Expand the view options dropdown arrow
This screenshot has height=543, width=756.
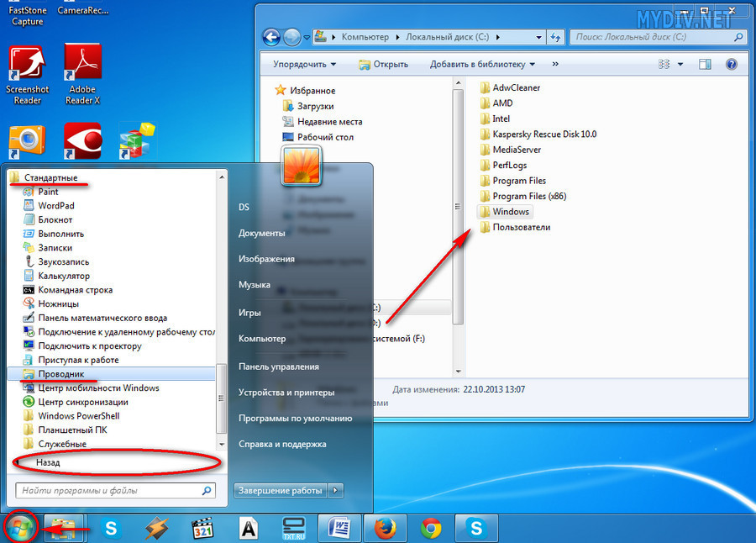pyautogui.click(x=680, y=64)
